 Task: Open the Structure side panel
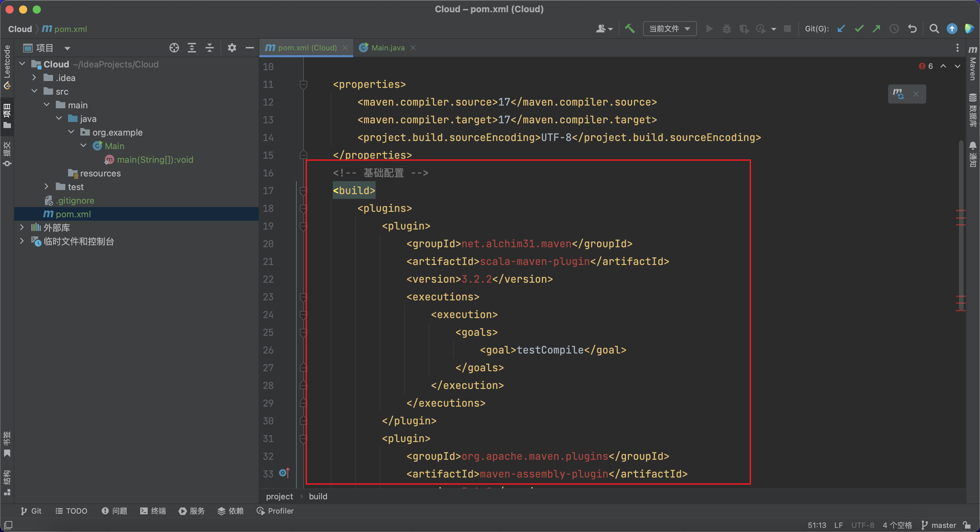tap(7, 483)
